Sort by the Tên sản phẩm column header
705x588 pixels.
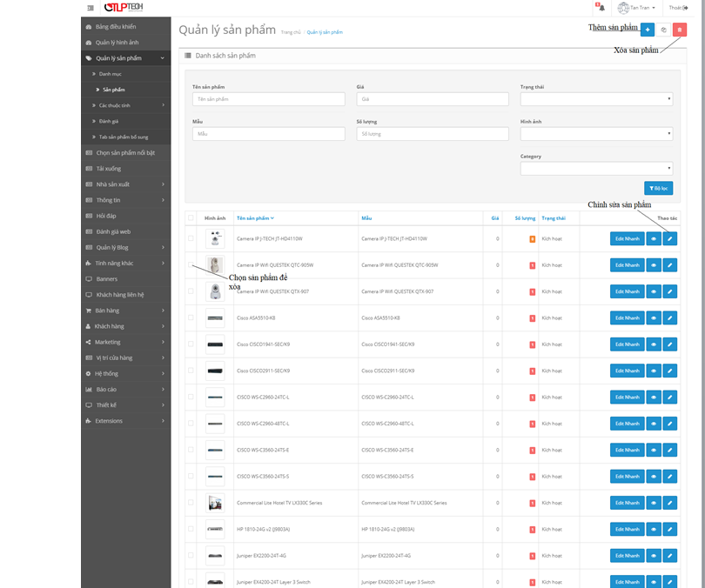tap(255, 218)
